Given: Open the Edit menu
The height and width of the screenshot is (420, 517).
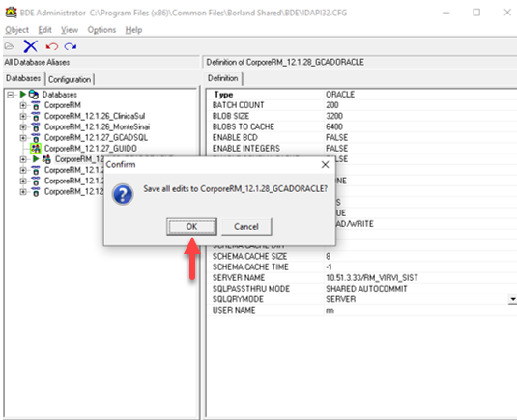Looking at the screenshot, I should (44, 30).
